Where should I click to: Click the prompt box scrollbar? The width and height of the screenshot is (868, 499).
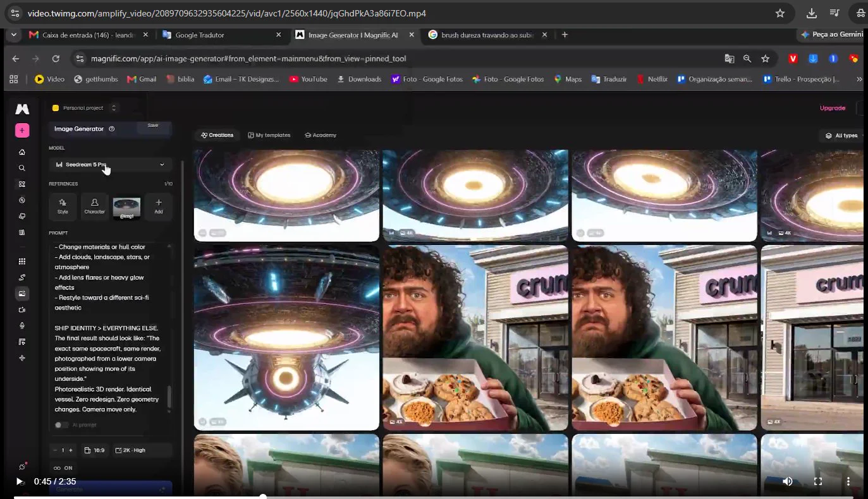pos(169,397)
